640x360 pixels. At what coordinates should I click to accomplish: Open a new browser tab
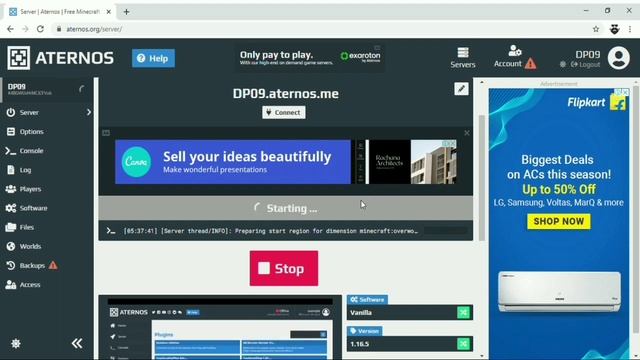[x=126, y=12]
